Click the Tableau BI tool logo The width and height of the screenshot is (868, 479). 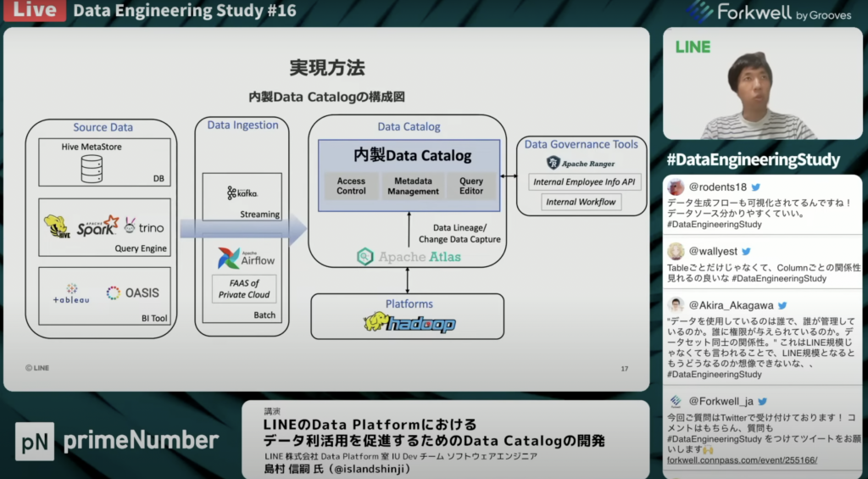click(x=70, y=293)
